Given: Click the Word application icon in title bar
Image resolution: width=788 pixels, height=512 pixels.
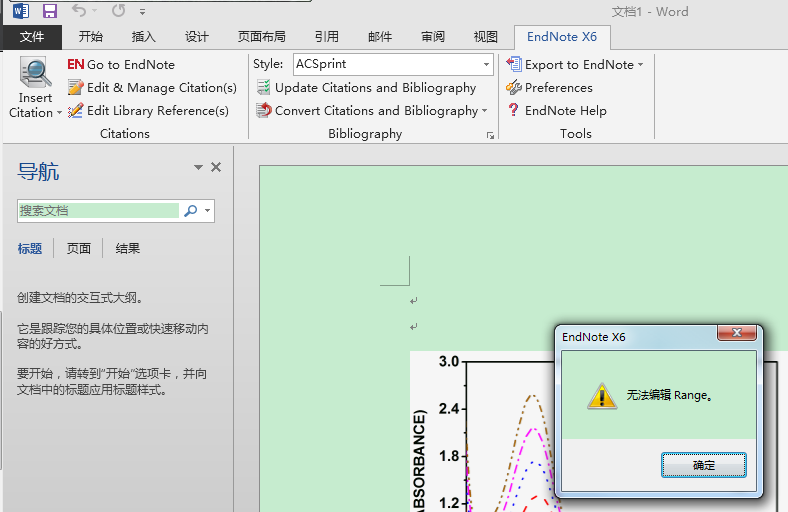Looking at the screenshot, I should (x=21, y=11).
